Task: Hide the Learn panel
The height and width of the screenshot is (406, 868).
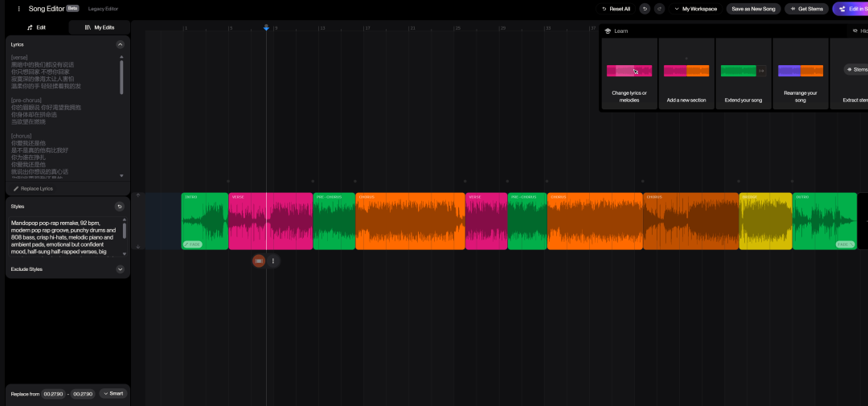Action: coord(858,31)
